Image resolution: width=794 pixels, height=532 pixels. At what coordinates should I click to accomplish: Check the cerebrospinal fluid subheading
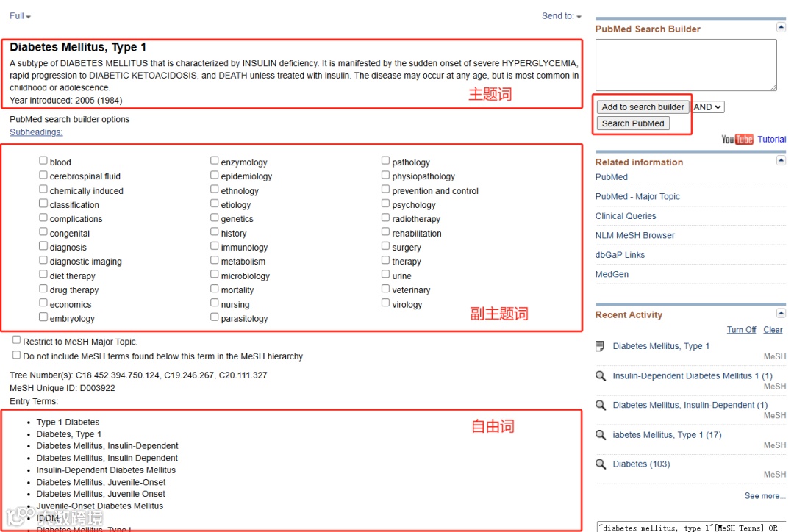43,175
